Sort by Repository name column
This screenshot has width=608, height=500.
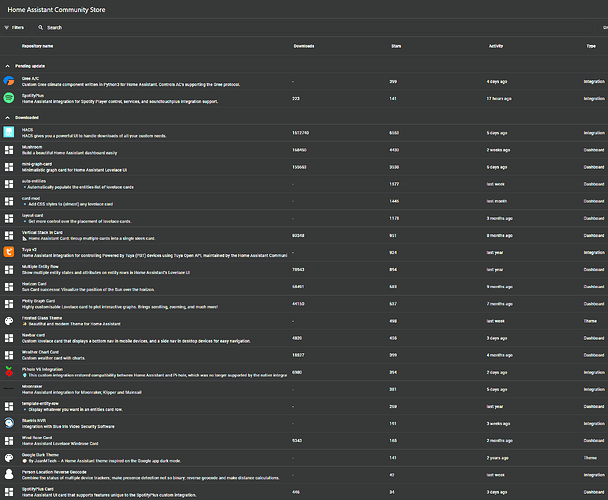coord(38,46)
